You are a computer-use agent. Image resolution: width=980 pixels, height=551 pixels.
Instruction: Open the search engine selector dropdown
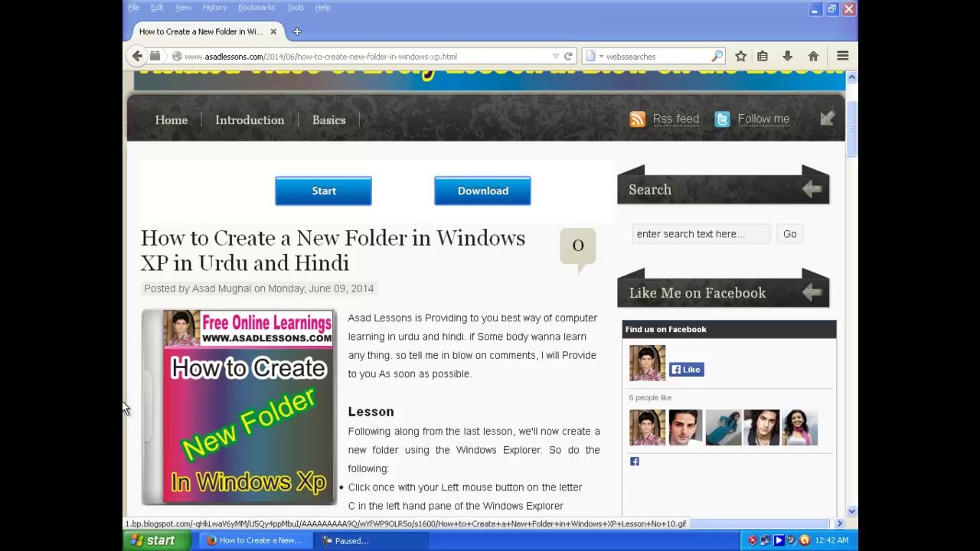(594, 56)
